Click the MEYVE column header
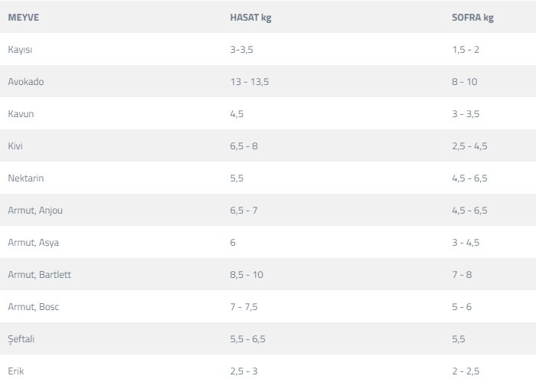The image size is (536, 392). click(23, 18)
